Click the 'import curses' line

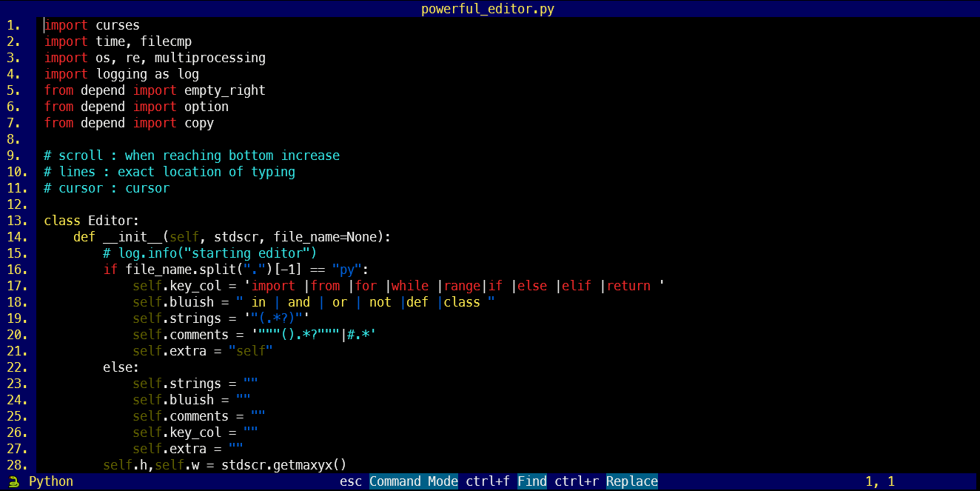(92, 25)
